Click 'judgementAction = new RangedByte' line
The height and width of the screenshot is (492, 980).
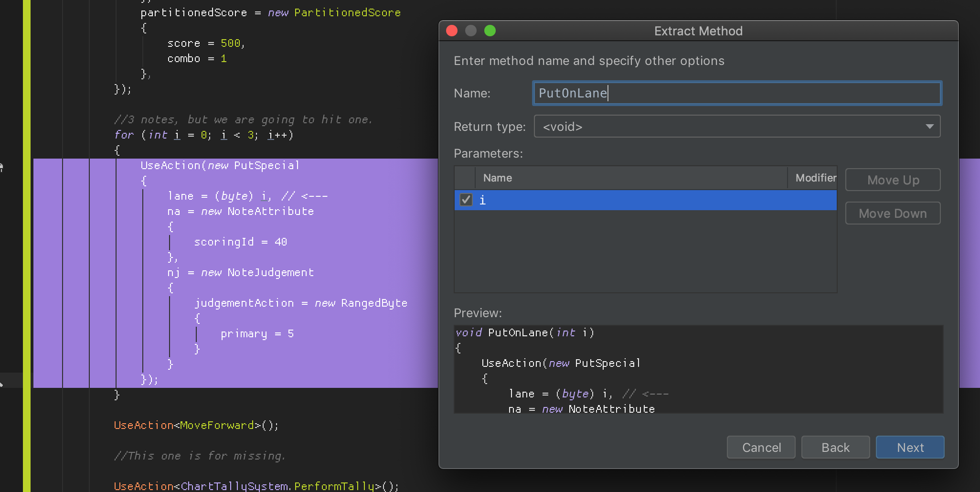click(300, 303)
